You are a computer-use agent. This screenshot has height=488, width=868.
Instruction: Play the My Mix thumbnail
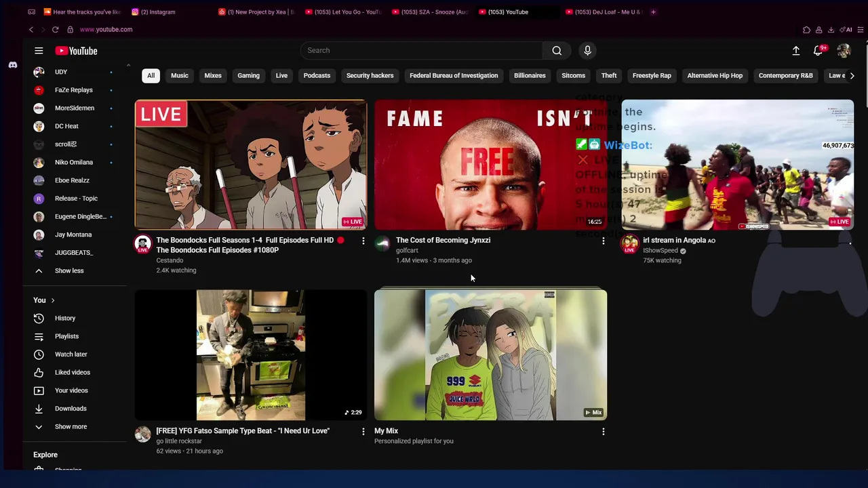pyautogui.click(x=490, y=355)
